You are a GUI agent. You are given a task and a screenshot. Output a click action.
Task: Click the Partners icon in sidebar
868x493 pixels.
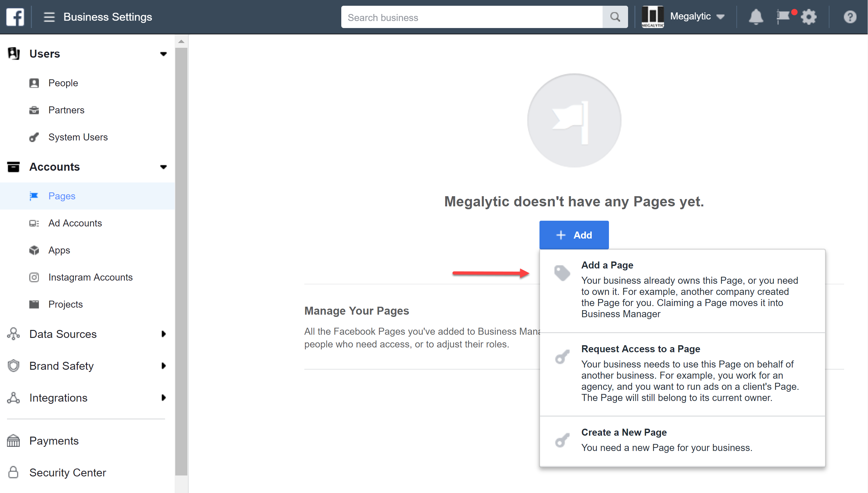35,110
